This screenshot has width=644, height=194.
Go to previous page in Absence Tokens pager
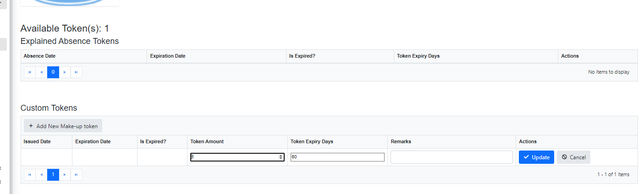click(x=42, y=72)
